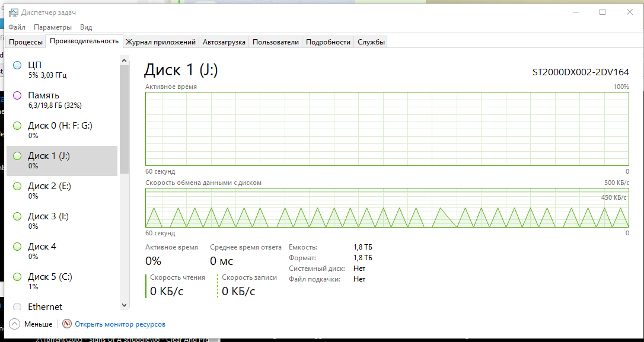Open the Службы tab
Screen dimensions: 644x342
[x=371, y=42]
